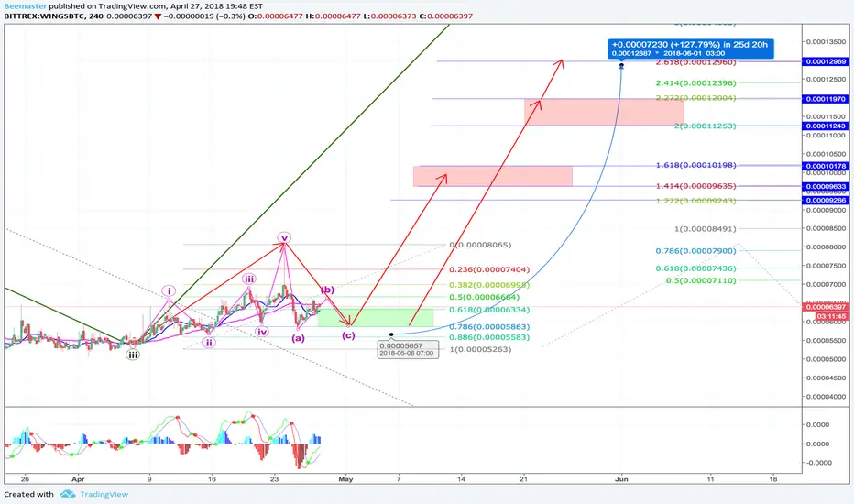The height and width of the screenshot is (504, 854).
Task: Select the circled wave iv label
Action: (x=262, y=332)
